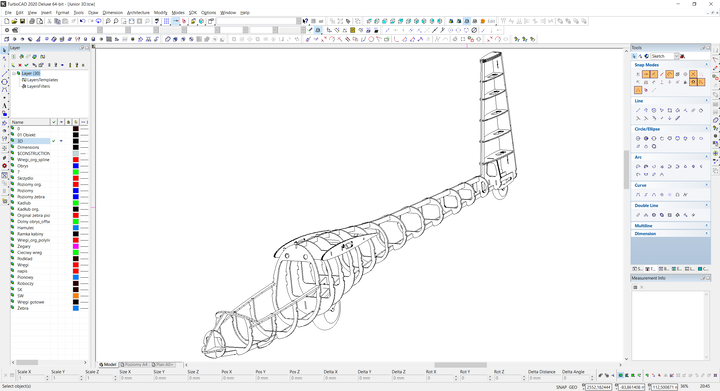Toggle the lone highlighted snap button in third row
The height and width of the screenshot is (391, 720).
[x=638, y=90]
